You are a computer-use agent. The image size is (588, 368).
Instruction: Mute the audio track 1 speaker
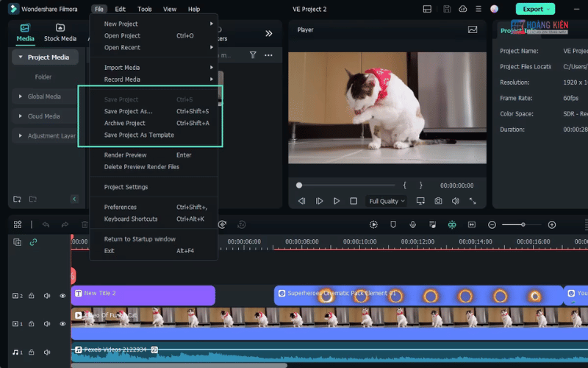coord(47,352)
